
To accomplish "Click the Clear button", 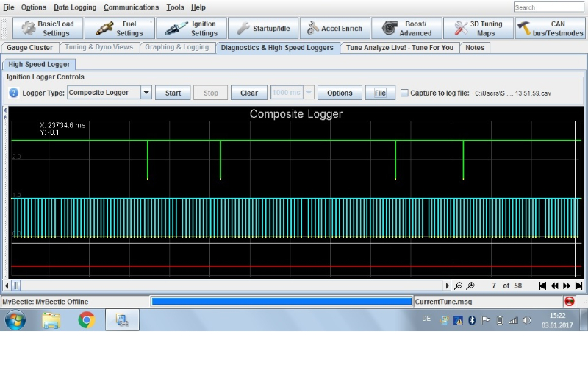I will [249, 93].
